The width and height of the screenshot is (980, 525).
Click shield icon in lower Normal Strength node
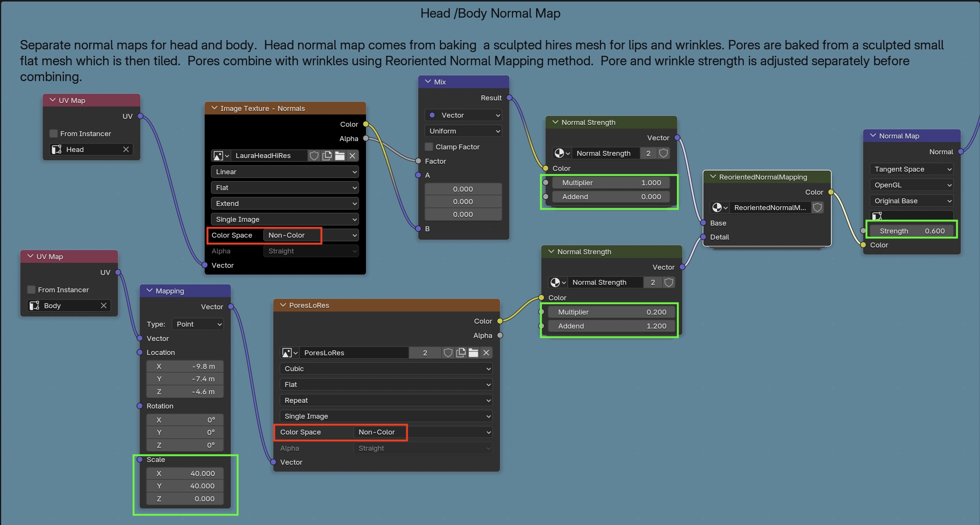coord(668,282)
